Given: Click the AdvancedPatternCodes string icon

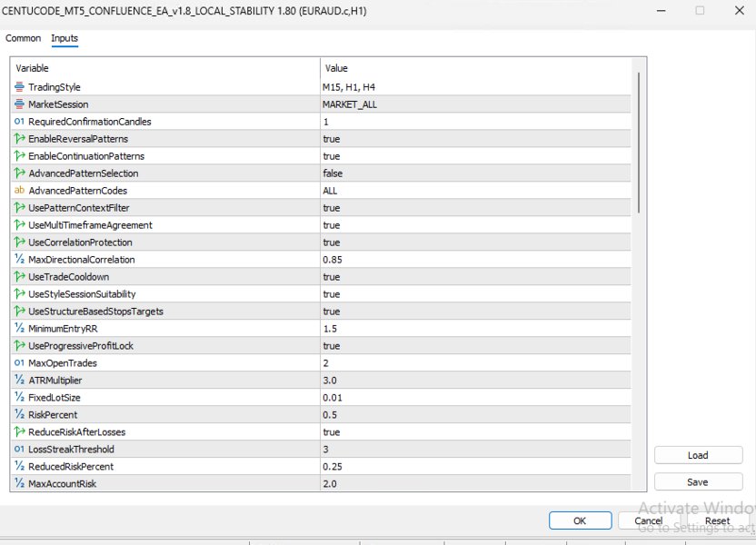Looking at the screenshot, I should click(x=19, y=191).
